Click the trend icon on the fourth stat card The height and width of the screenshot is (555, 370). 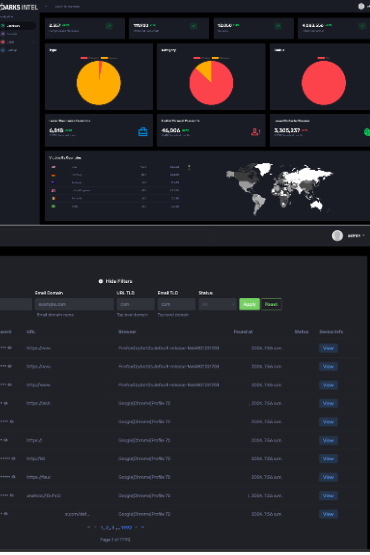pyautogui.click(x=362, y=26)
